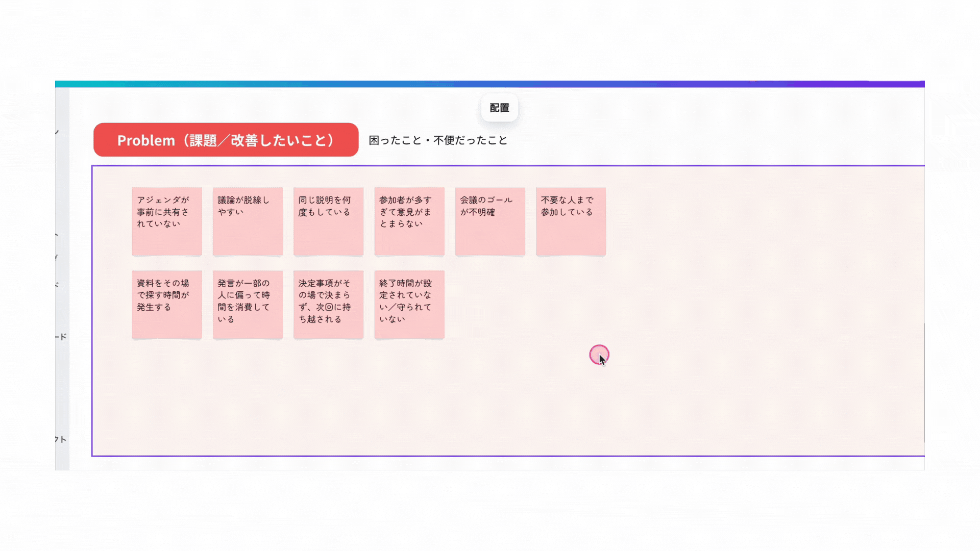Screen dimensions: 980x551
Task: Select note 資料をその場で探す時間が発生する
Action: click(166, 305)
